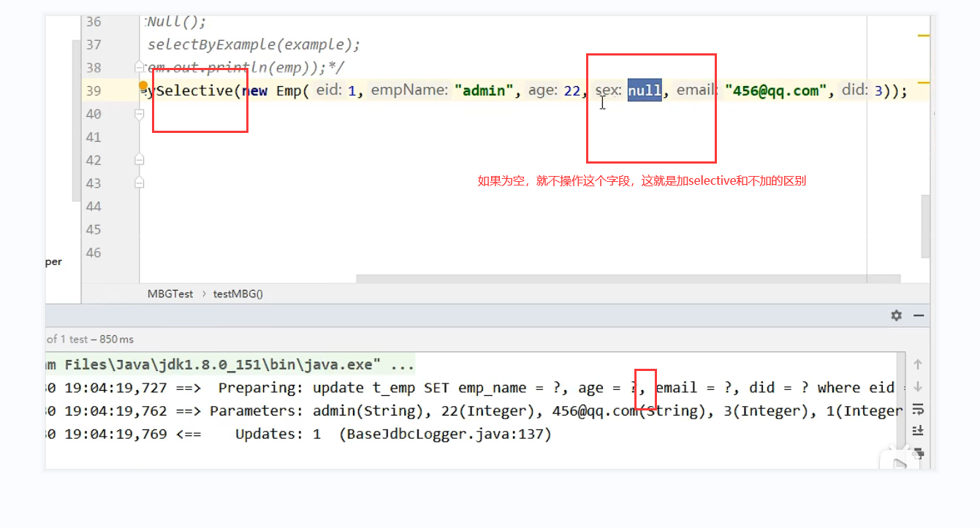This screenshot has width=980, height=528.
Task: Toggle the fold marker at line 43
Action: [140, 183]
